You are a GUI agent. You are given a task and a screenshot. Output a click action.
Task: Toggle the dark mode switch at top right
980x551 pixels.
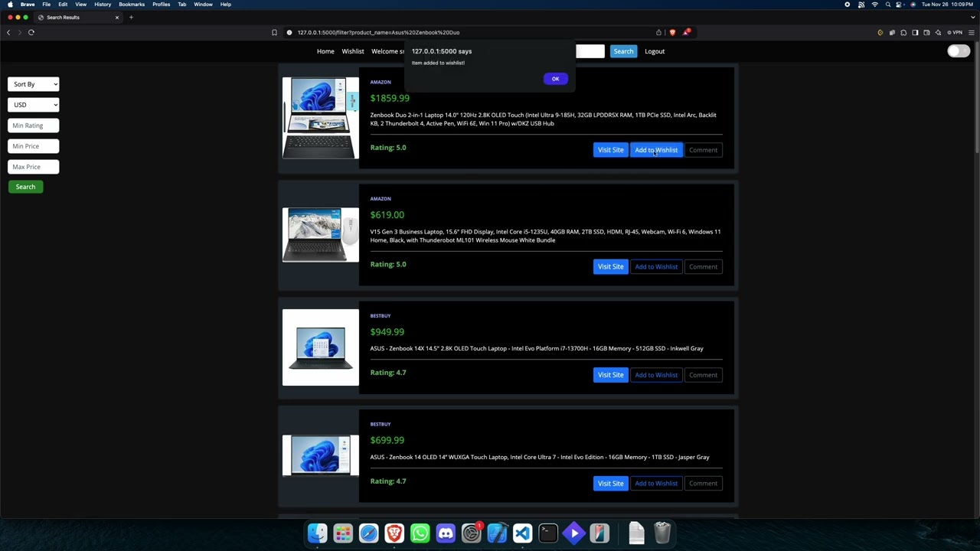pyautogui.click(x=958, y=51)
